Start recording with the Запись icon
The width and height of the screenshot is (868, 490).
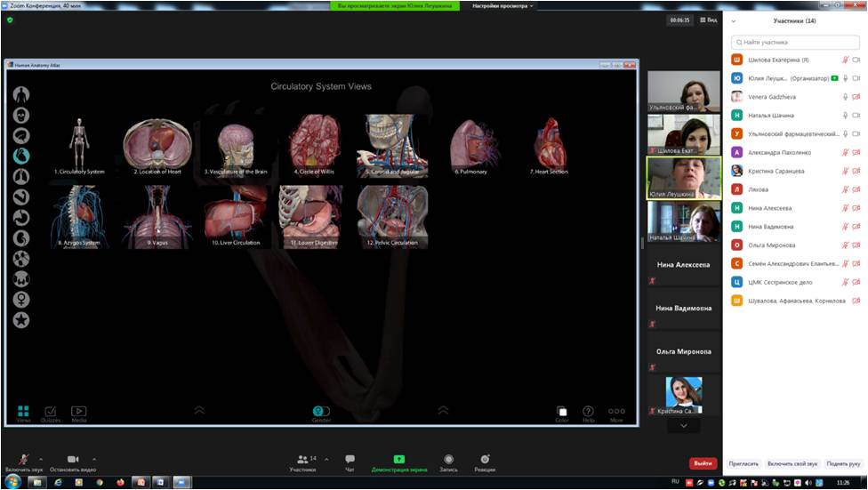[448, 460]
